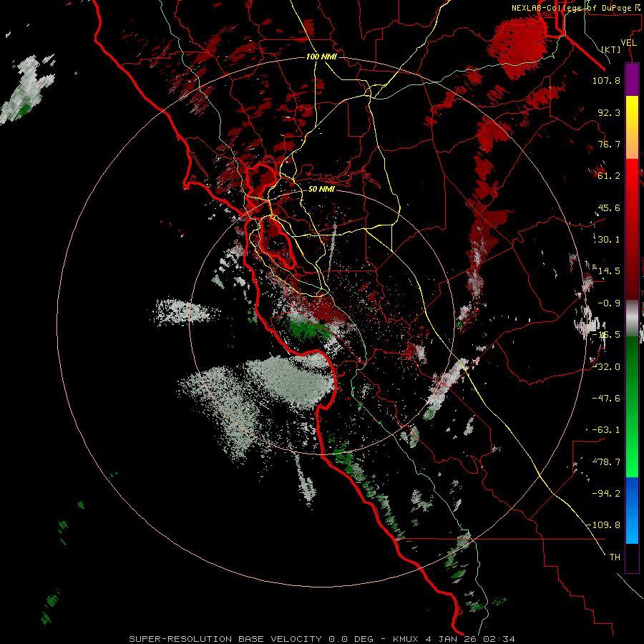This screenshot has width=644, height=644.
Task: Click the 100 NMI range ring label
Action: (x=321, y=57)
